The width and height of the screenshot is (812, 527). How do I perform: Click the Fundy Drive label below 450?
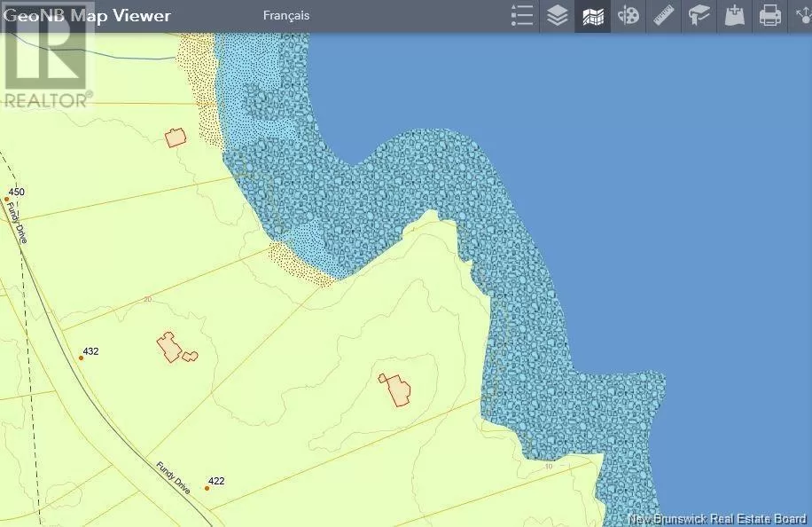(x=16, y=221)
